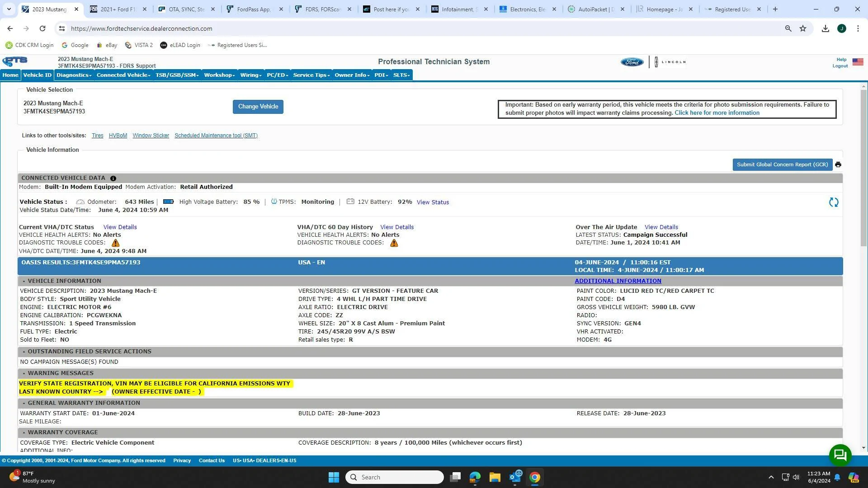Viewport: 868px width, 488px height.
Task: Open the Connected Vehicle dropdown menu
Action: pyautogui.click(x=123, y=75)
